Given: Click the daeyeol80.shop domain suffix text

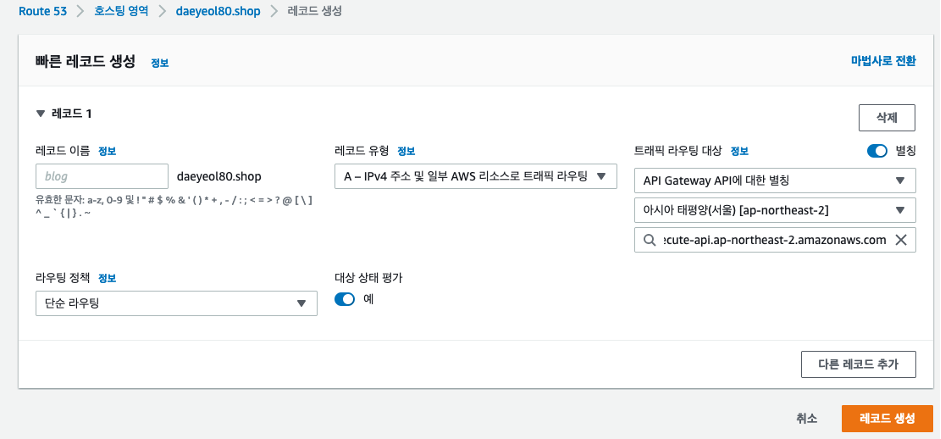Looking at the screenshot, I should pyautogui.click(x=219, y=176).
